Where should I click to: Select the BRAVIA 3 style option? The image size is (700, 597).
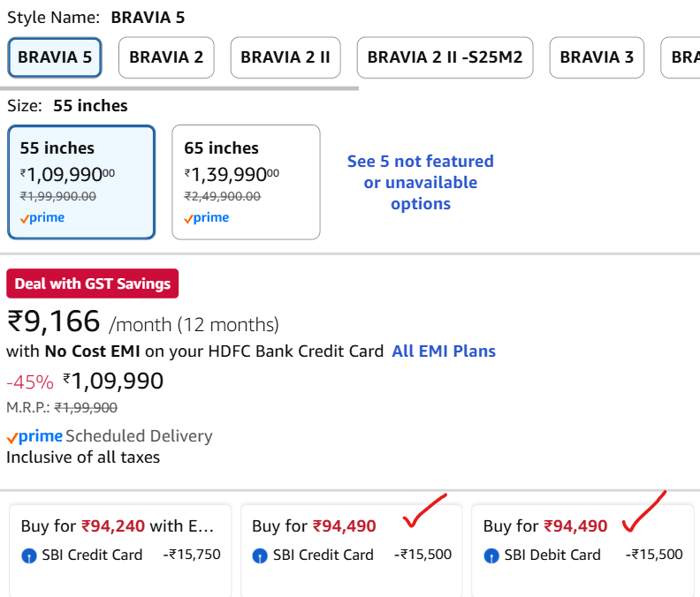click(x=597, y=57)
